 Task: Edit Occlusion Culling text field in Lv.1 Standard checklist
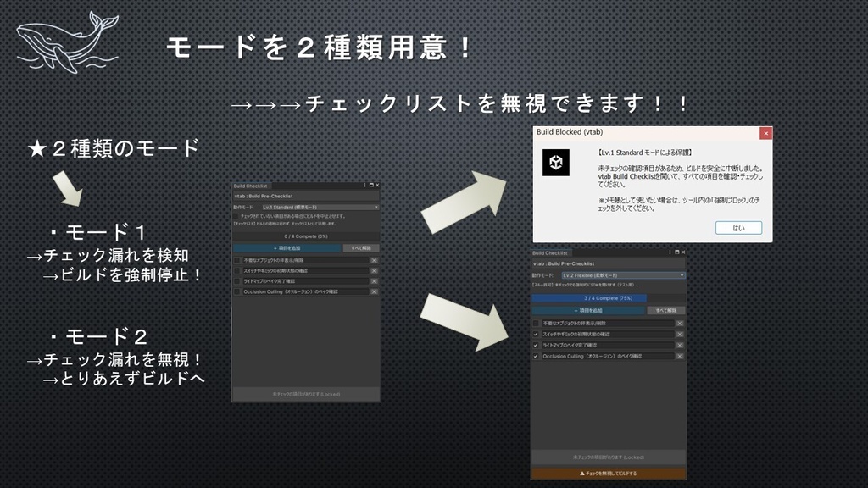coord(305,291)
